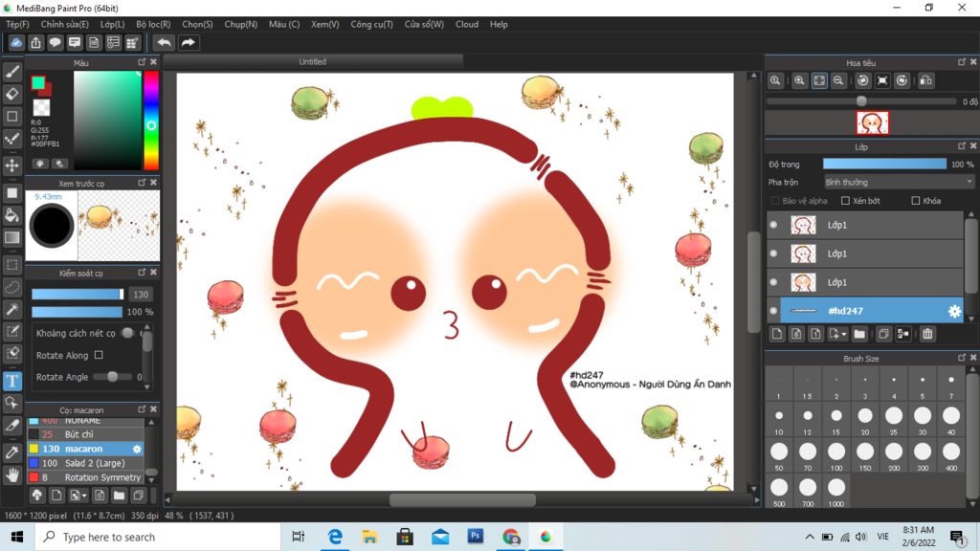Download cloud brush icon in brush panel
Screen dimensions: 980x551
pyautogui.click(x=37, y=496)
